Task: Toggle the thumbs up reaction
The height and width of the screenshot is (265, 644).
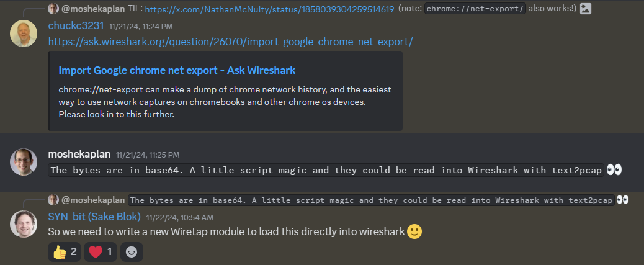Action: [x=65, y=252]
